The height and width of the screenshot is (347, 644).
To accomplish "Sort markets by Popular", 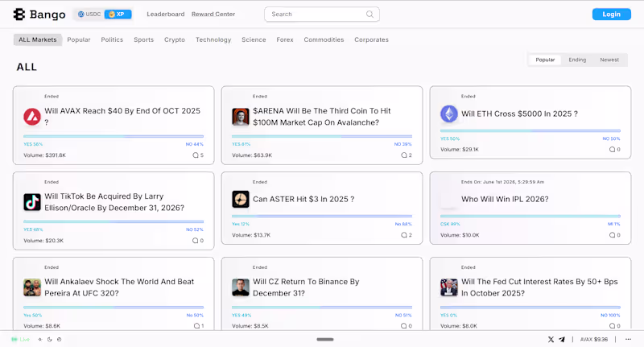I will click(x=545, y=60).
